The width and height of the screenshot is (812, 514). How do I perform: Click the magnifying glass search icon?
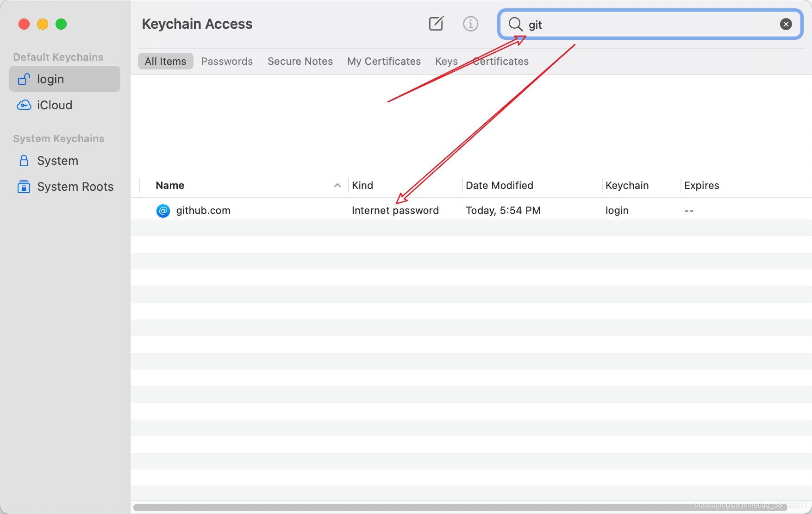pyautogui.click(x=515, y=24)
